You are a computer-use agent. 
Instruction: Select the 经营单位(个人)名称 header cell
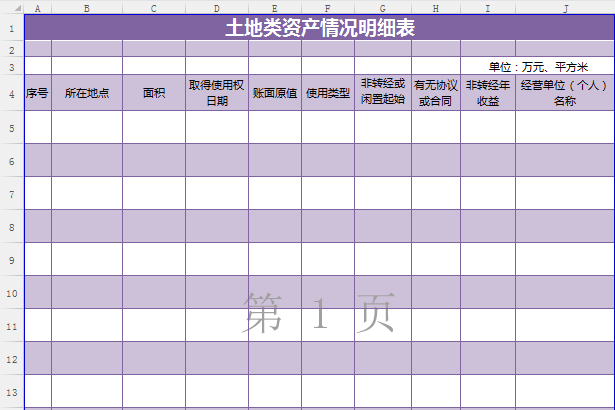pos(565,93)
